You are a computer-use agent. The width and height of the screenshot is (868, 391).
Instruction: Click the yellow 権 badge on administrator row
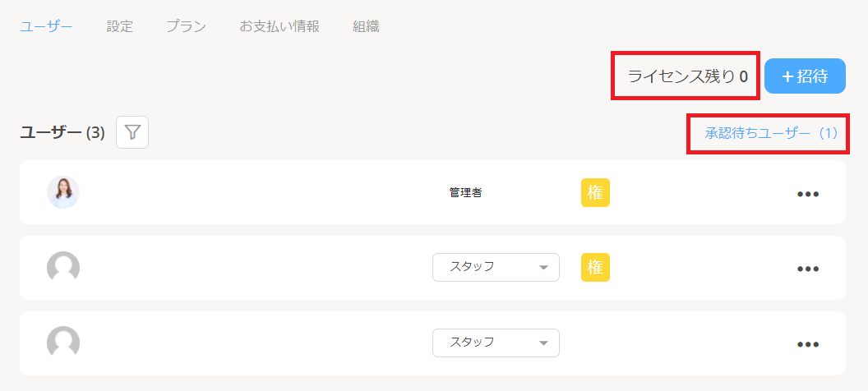pos(595,192)
